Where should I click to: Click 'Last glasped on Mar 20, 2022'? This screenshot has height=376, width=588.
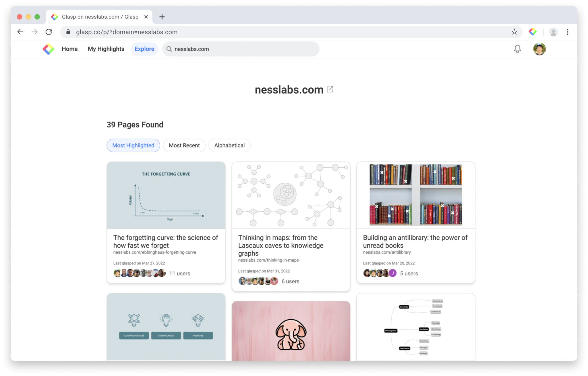click(389, 263)
